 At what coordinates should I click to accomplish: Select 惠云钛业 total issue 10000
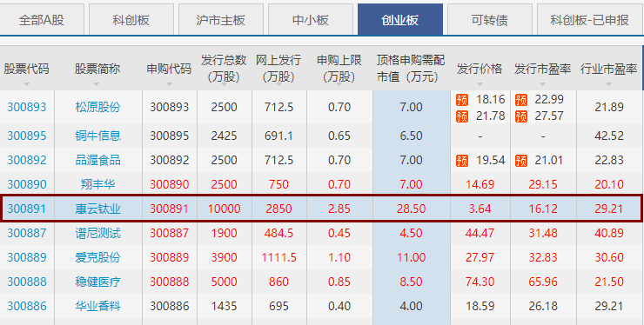pyautogui.click(x=224, y=209)
